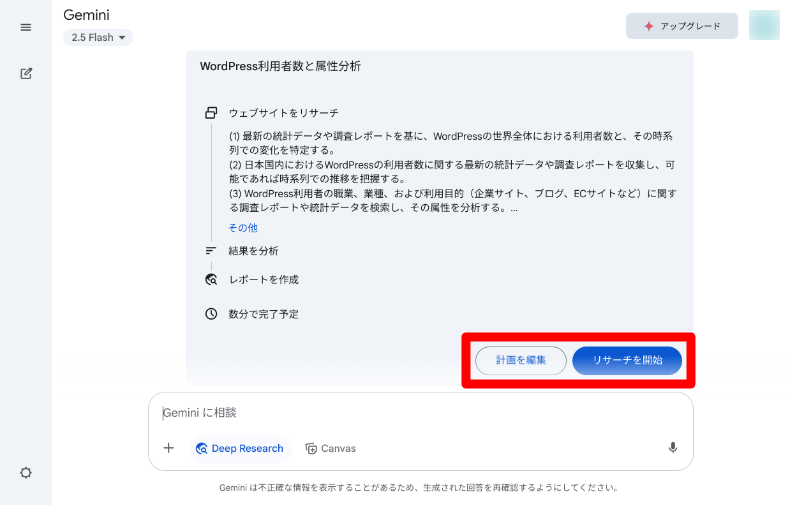Click the 結果を分析 label
The image size is (790, 505).
[x=253, y=251]
